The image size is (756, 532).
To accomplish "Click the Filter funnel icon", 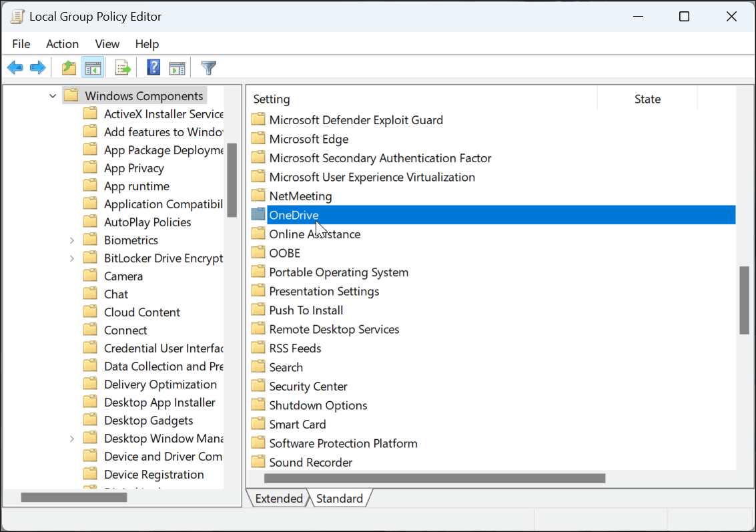I will 208,67.
